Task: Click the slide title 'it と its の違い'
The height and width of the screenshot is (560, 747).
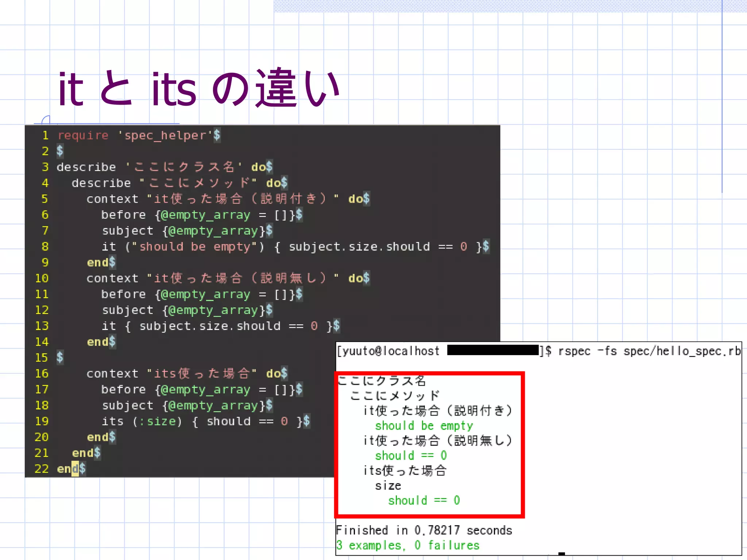Action: click(x=199, y=88)
